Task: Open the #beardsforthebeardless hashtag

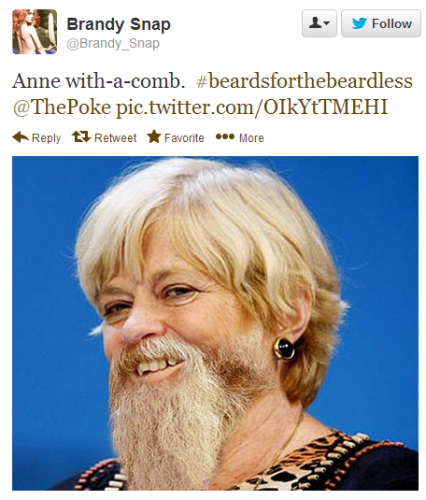Action: click(x=305, y=81)
